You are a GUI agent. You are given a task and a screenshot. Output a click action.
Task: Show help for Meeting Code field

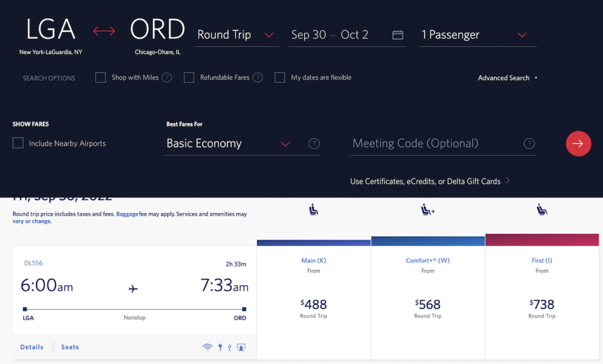(x=529, y=144)
